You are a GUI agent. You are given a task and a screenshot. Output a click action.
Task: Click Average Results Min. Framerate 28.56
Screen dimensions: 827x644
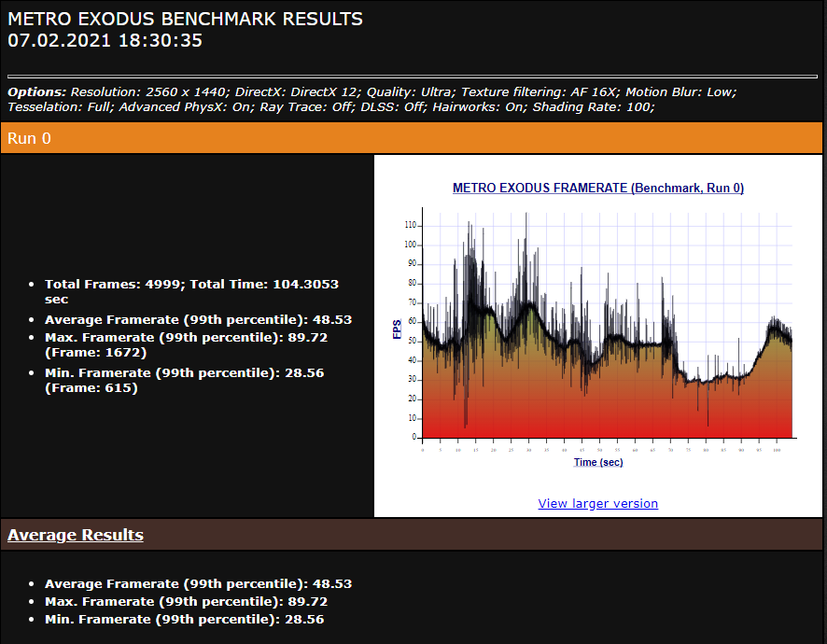pos(185,619)
